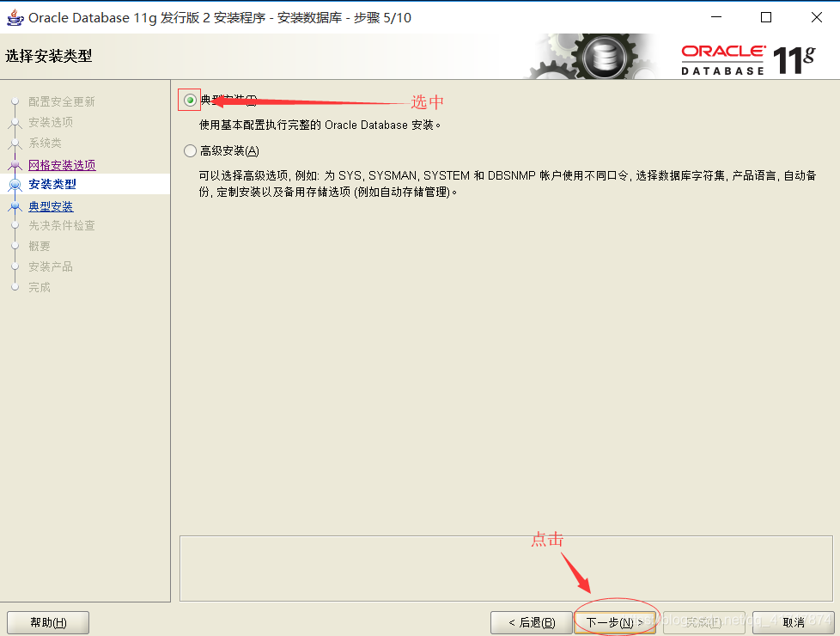Click the 系统类 step label
Screen dimensions: 840x636
tap(45, 144)
